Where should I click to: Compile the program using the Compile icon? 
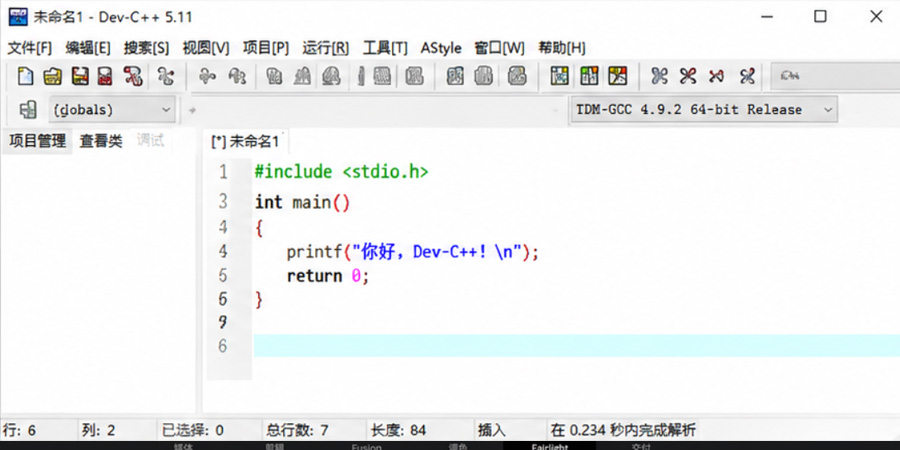(x=560, y=76)
